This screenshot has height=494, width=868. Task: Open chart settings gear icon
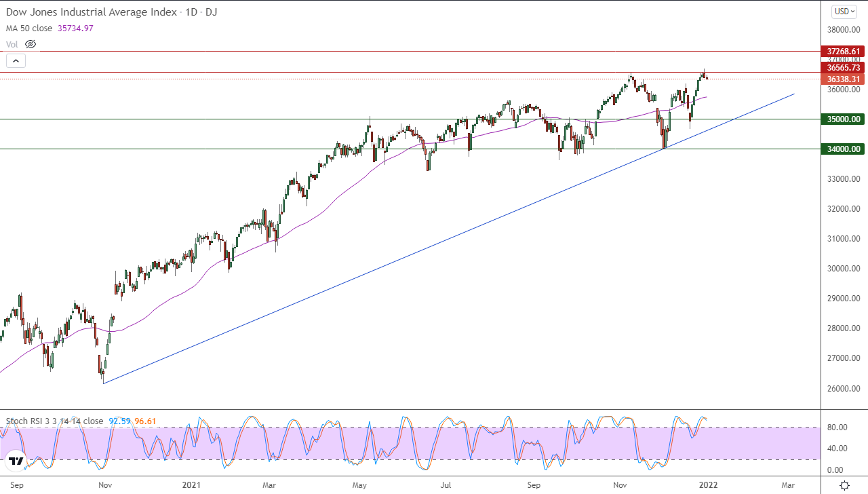tap(844, 485)
